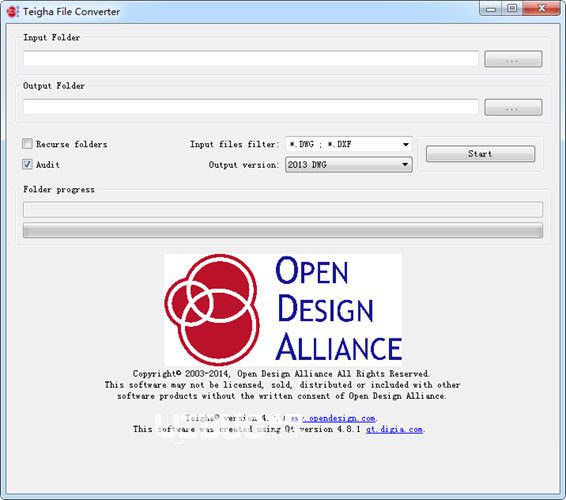
Task: Open the Output version dropdown
Action: 349,165
